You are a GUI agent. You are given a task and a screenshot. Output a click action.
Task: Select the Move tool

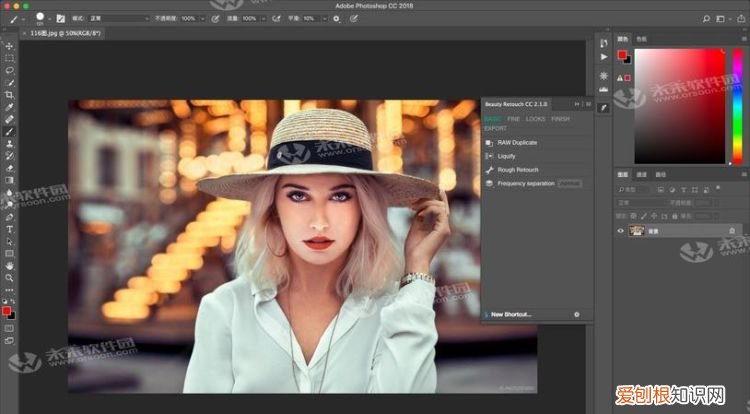pos(10,46)
